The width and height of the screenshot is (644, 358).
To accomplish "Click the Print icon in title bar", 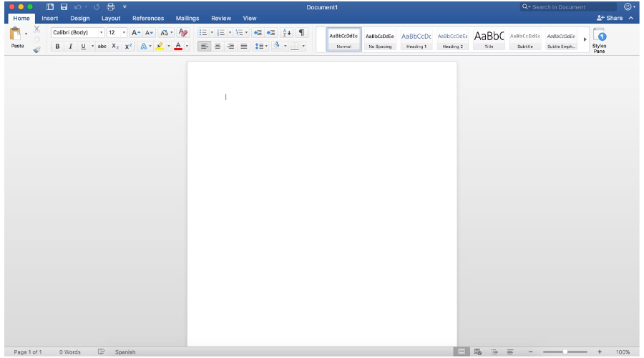I will (110, 7).
